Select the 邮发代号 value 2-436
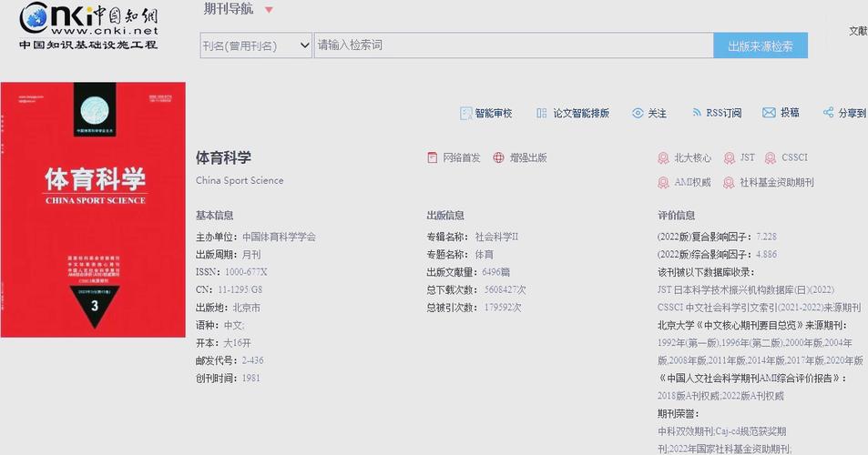 tap(252, 360)
